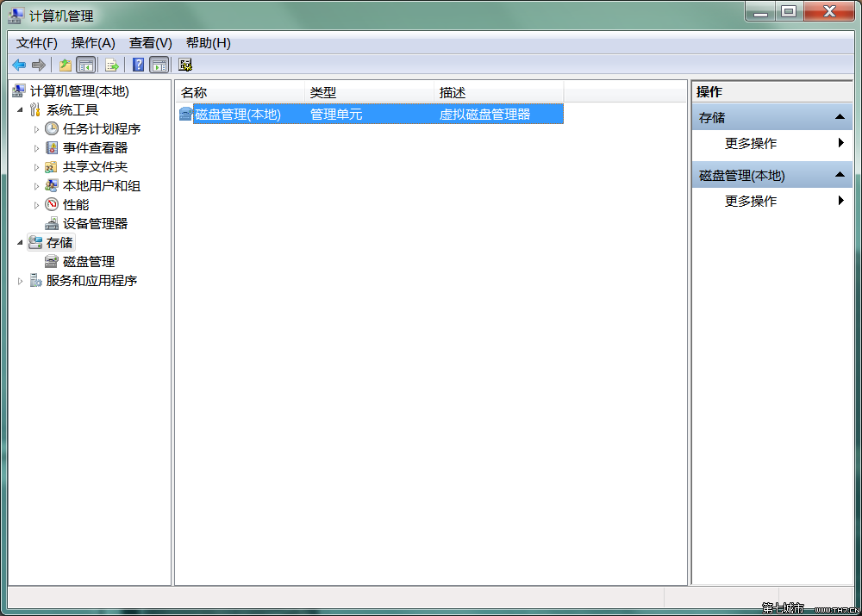The width and height of the screenshot is (862, 616).
Task: Select 性能 in the tree
Action: click(76, 204)
